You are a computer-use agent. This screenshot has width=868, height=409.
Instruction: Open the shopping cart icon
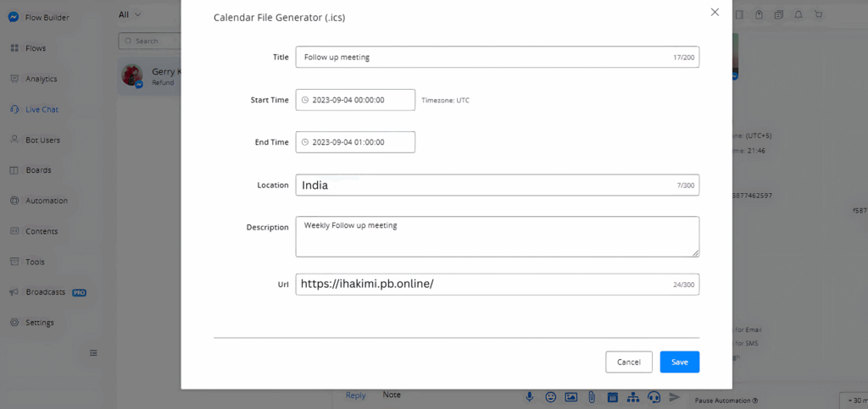coord(818,14)
